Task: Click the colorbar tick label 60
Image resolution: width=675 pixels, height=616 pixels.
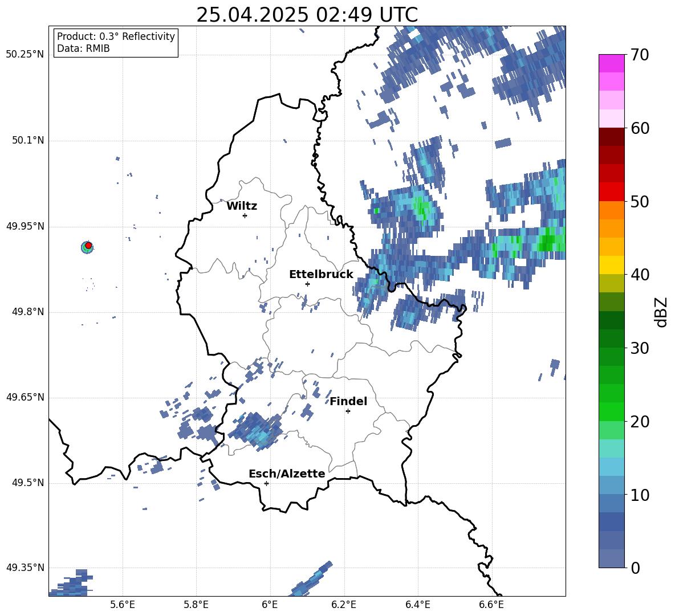Action: [x=640, y=128]
